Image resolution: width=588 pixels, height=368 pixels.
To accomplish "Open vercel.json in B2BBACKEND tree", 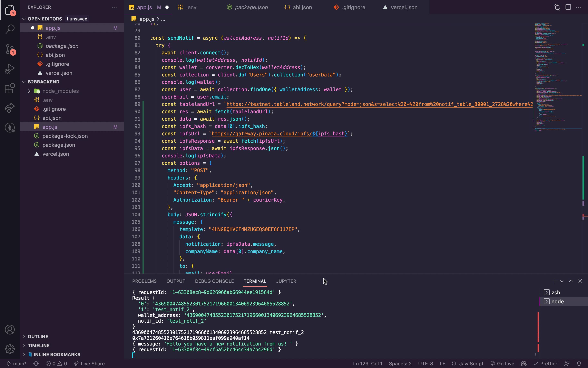I will click(x=72, y=154).
